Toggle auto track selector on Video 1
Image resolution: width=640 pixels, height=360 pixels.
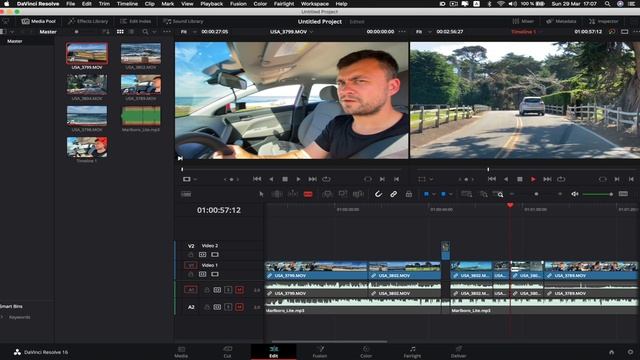[202, 274]
